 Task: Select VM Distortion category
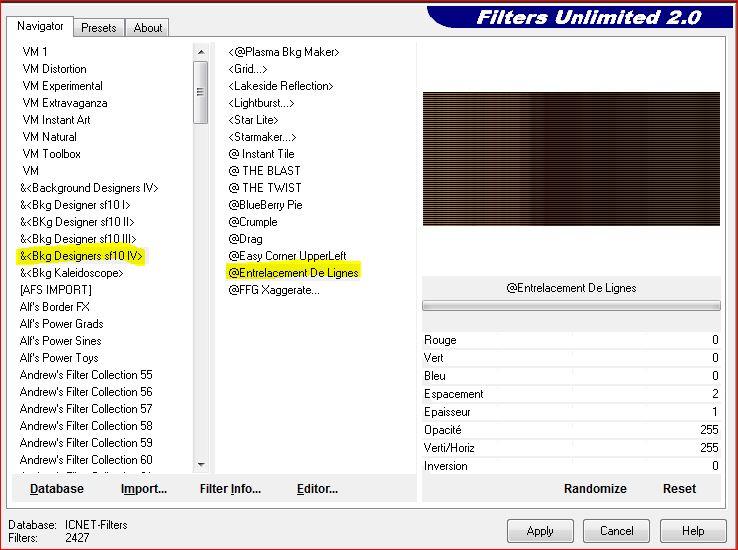(55, 69)
